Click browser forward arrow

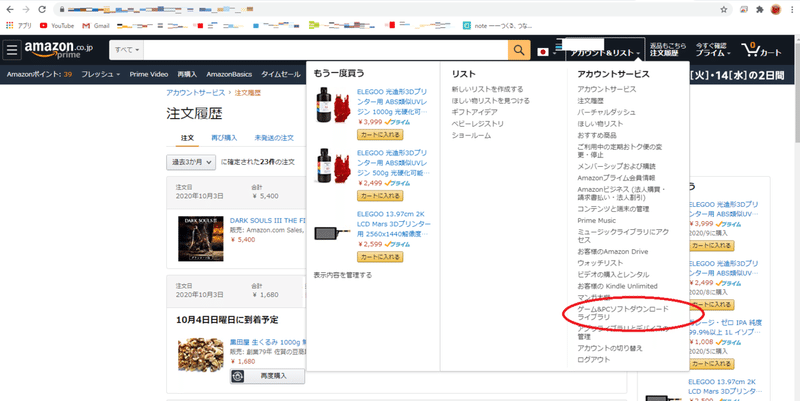coord(26,9)
